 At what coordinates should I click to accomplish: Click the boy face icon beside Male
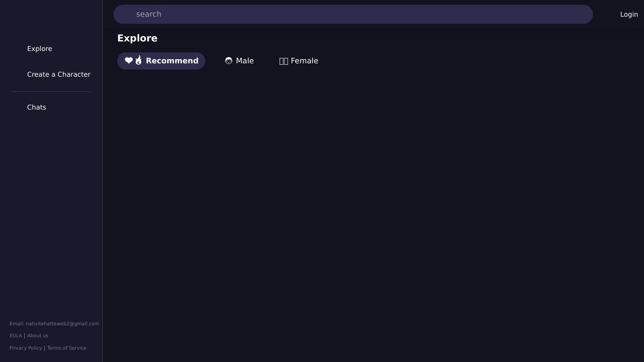click(x=229, y=61)
